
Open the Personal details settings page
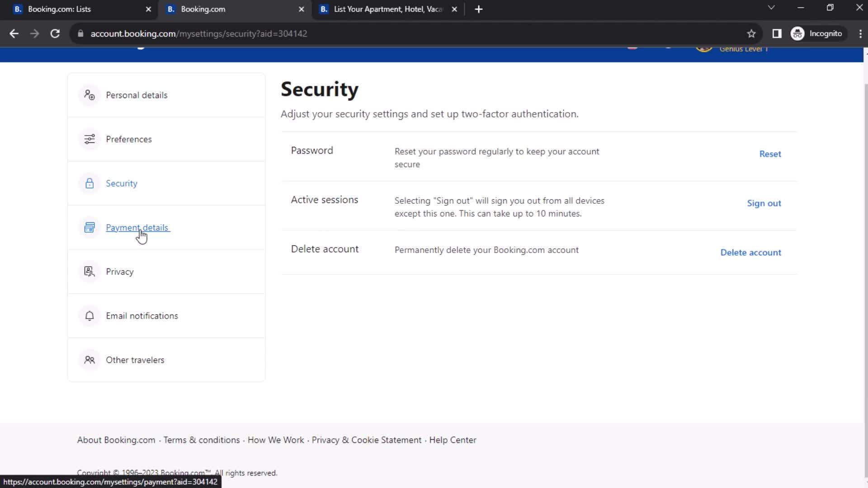click(137, 95)
